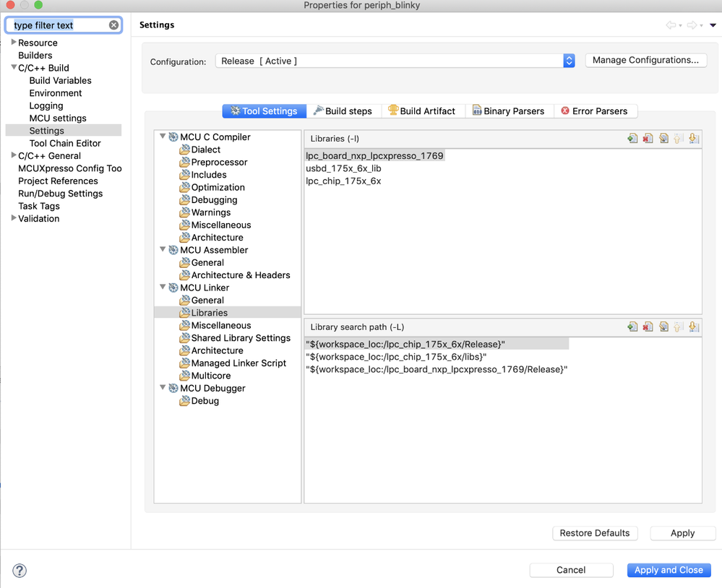Click Add icon in Libraries (-l) toolbar
The height and width of the screenshot is (588, 722).
pyautogui.click(x=632, y=139)
